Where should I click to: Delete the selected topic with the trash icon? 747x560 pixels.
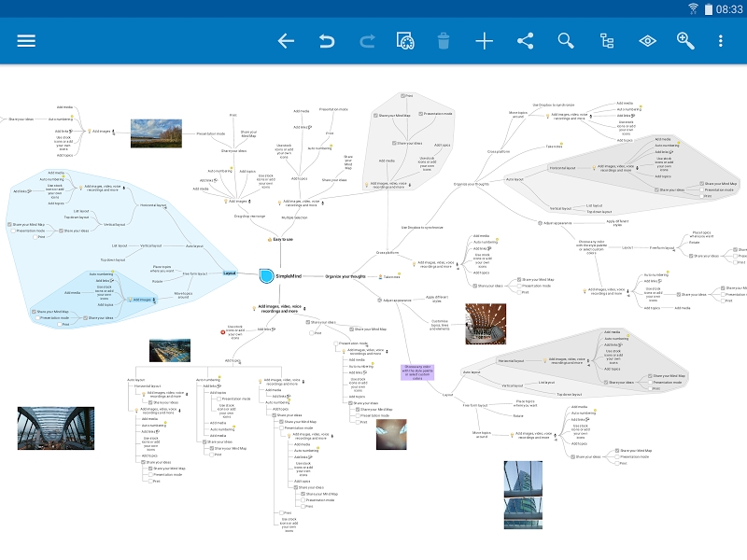(444, 40)
